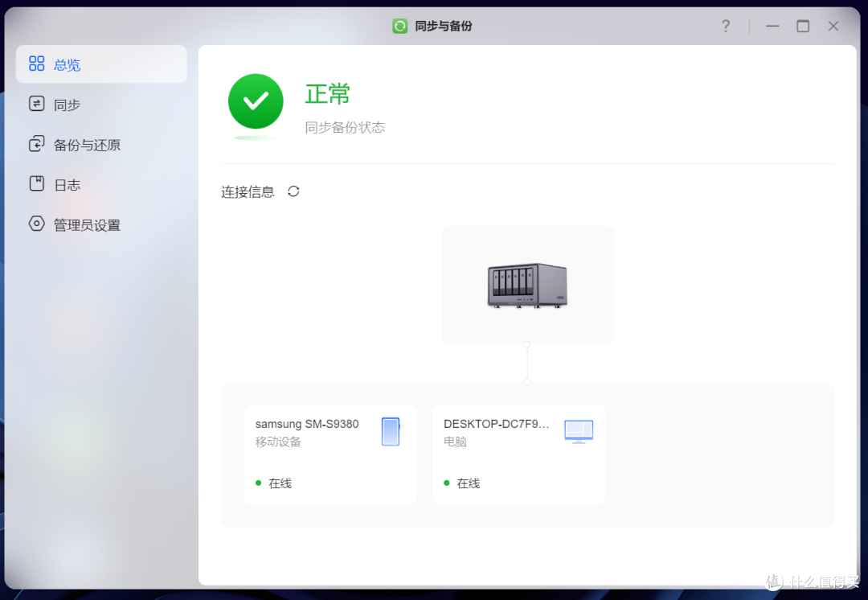Screen dimensions: 868x600
Task: Maximize the 同步与备份 window
Action: tap(803, 26)
